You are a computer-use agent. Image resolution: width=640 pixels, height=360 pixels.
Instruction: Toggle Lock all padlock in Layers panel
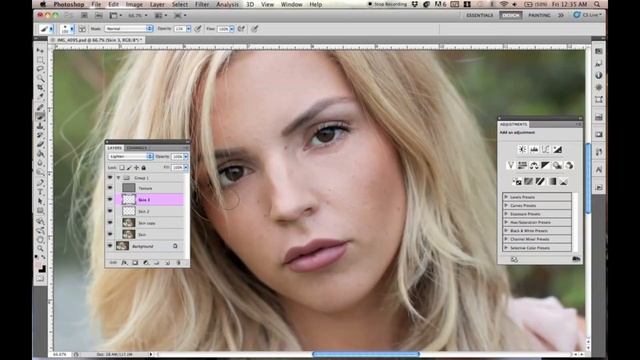tap(144, 168)
